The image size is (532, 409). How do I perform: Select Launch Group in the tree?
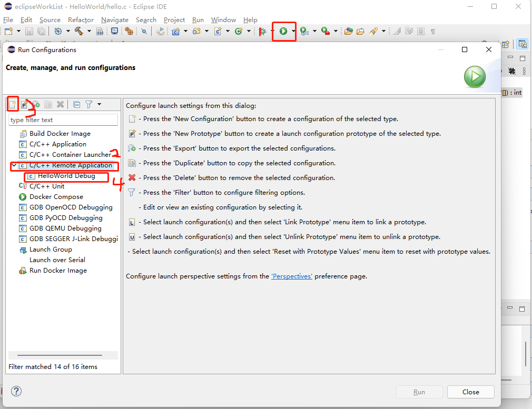click(51, 250)
